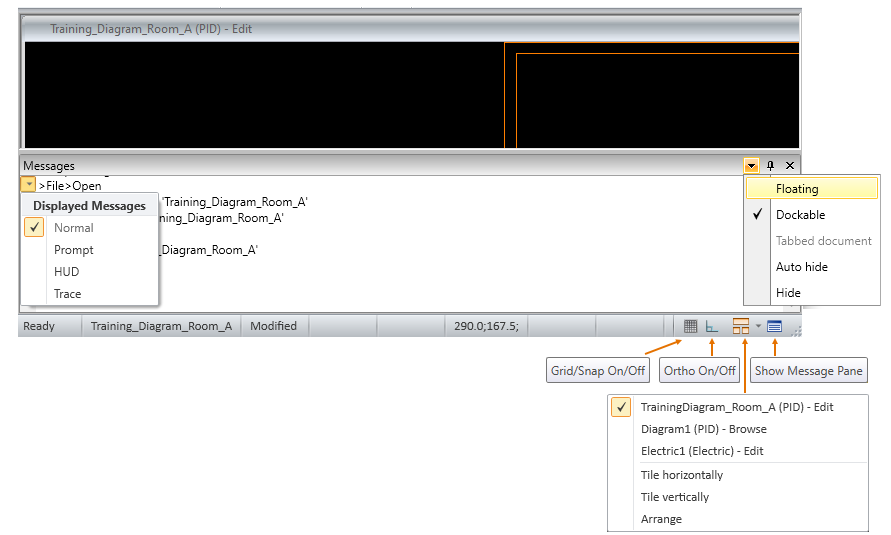Switch to Electric1 (Electric) - Edit window
The width and height of the screenshot is (891, 535).
(x=701, y=451)
